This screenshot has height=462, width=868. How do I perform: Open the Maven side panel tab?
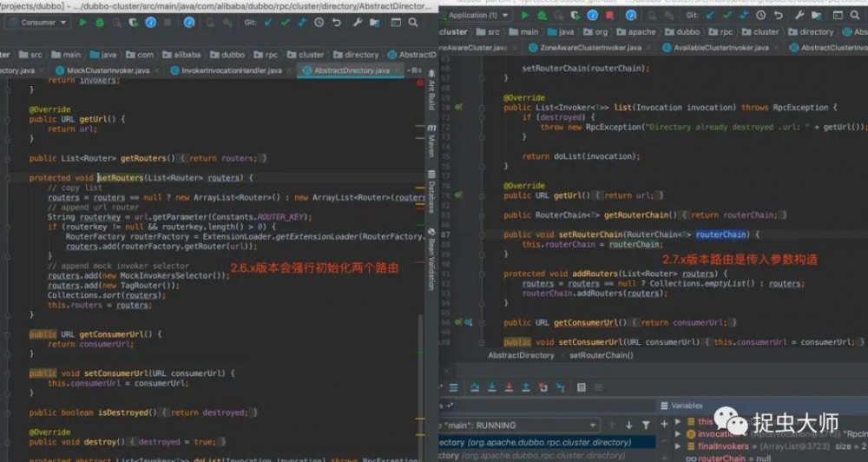pyautogui.click(x=431, y=141)
